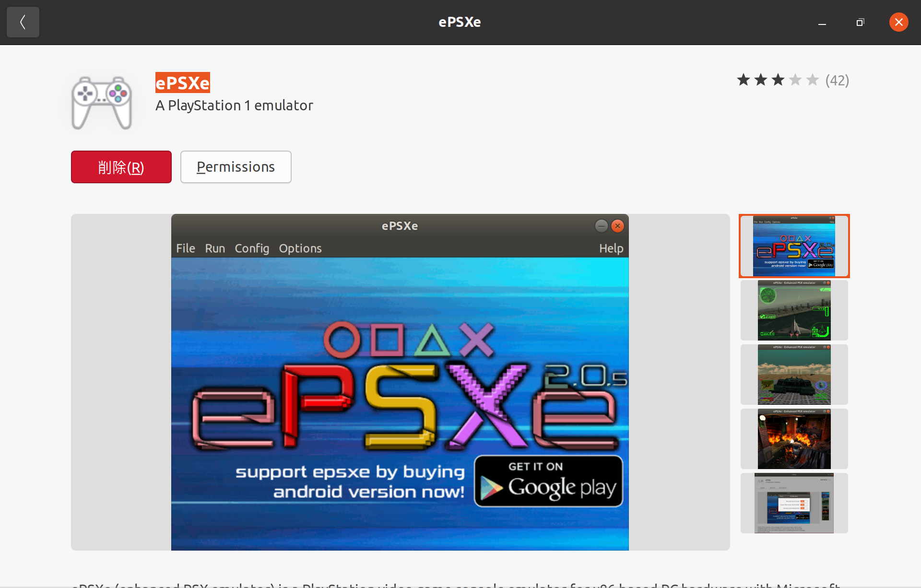Click the ePSXe title in header bar
Viewport: 921px width, 588px height.
[460, 22]
